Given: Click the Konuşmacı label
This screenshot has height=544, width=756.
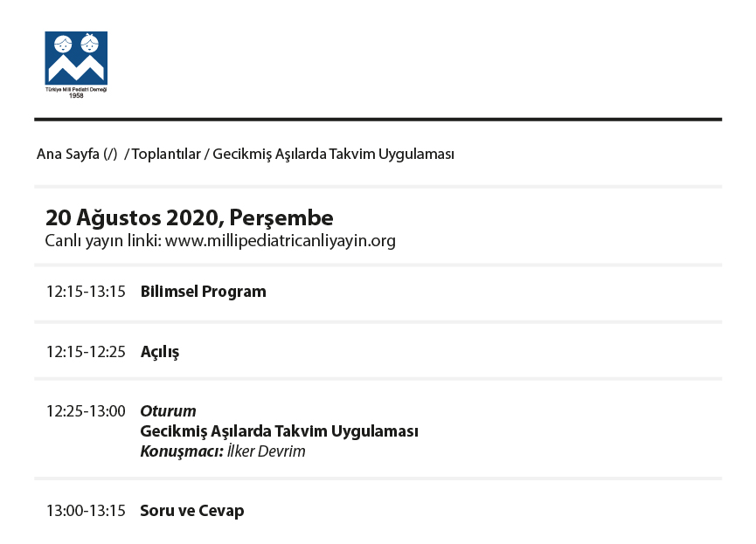Looking at the screenshot, I should coord(182,451).
